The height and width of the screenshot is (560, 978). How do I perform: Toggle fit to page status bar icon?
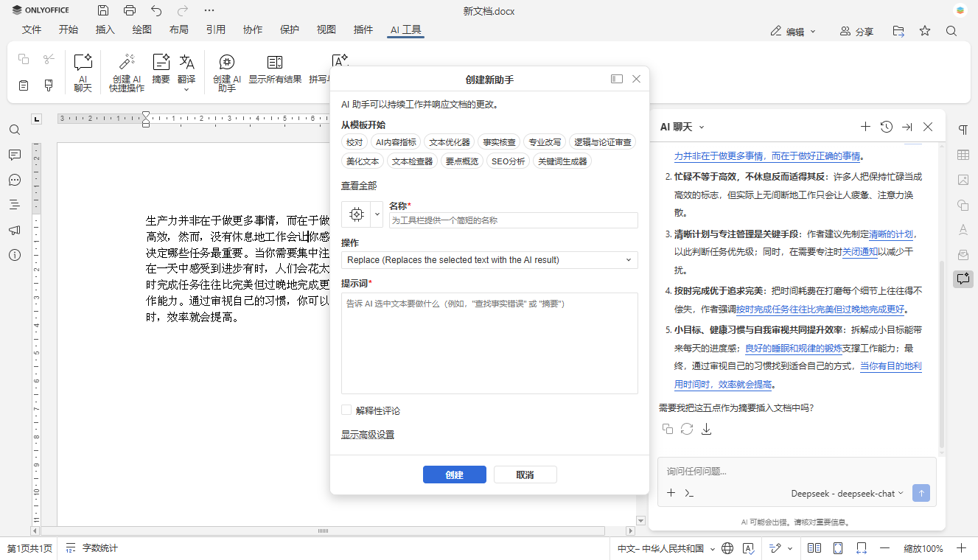tap(838, 548)
